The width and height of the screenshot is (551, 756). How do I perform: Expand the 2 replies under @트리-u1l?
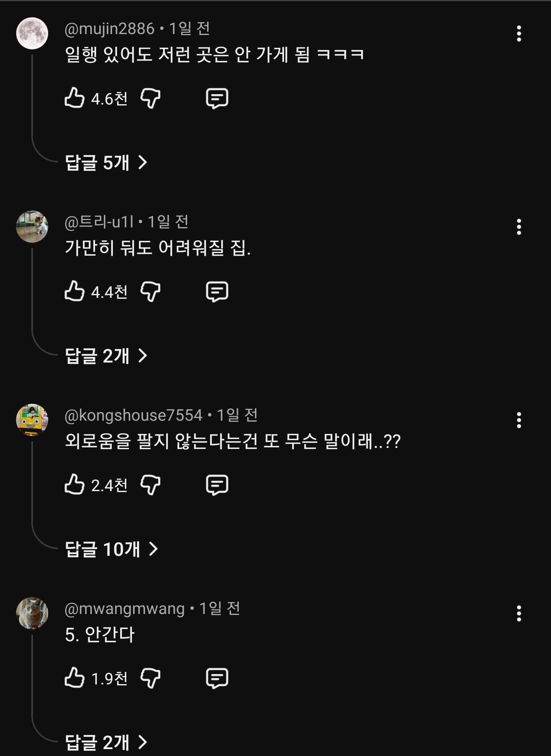(x=106, y=356)
